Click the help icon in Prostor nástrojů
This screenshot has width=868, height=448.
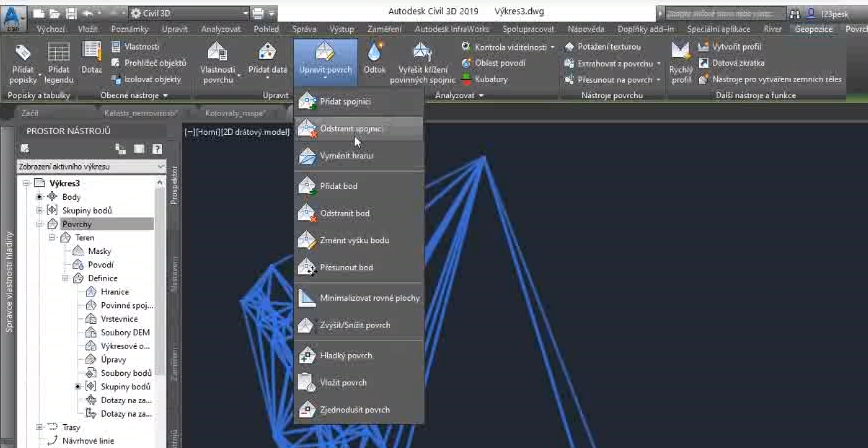[x=156, y=149]
